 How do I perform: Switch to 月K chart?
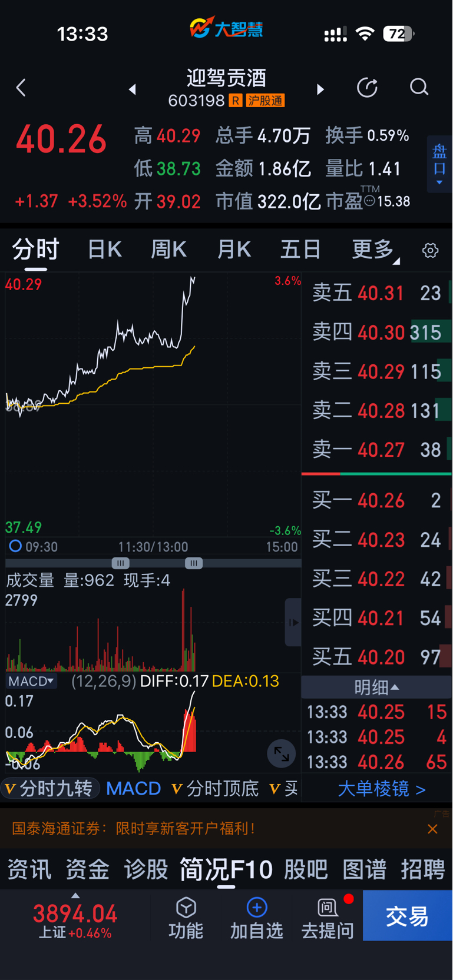[x=234, y=250]
